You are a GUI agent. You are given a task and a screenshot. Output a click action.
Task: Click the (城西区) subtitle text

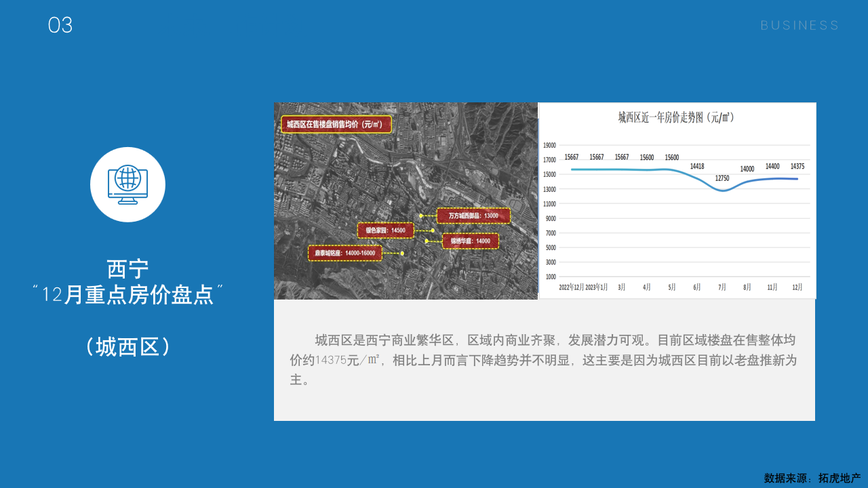(x=127, y=346)
